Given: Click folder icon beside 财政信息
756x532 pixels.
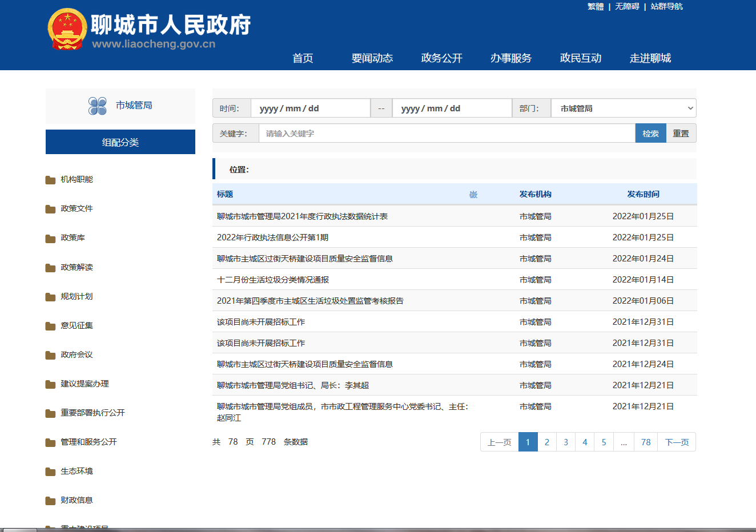Looking at the screenshot, I should coord(50,501).
